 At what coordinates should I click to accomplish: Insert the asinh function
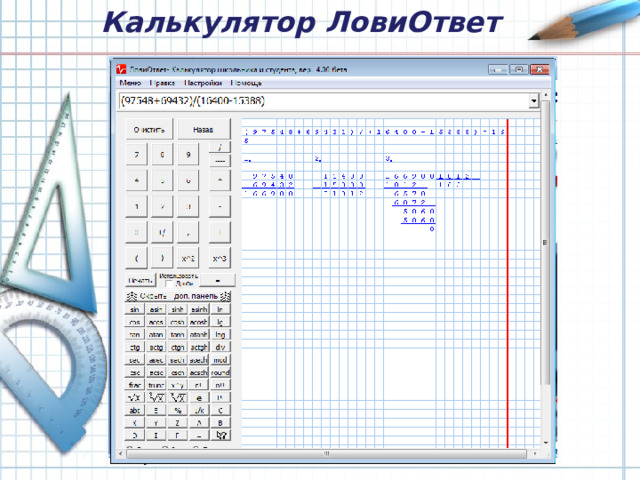point(199,309)
